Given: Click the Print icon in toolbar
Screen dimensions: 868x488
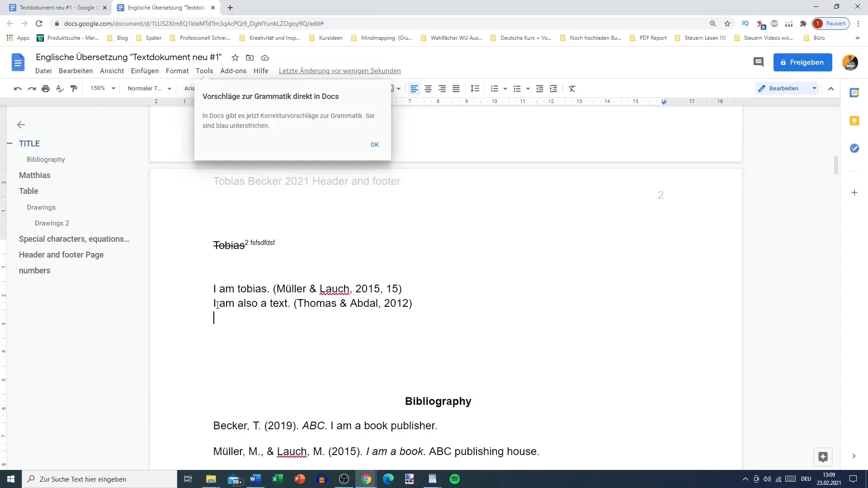Looking at the screenshot, I should (x=45, y=88).
